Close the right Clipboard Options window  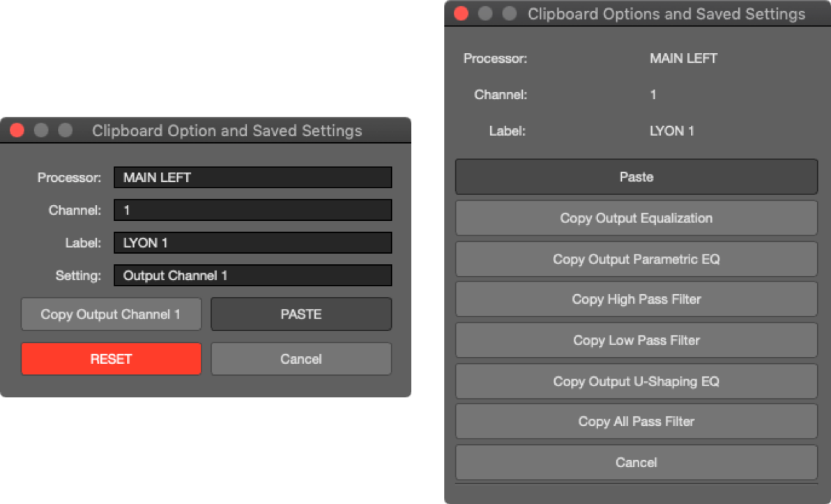click(461, 14)
